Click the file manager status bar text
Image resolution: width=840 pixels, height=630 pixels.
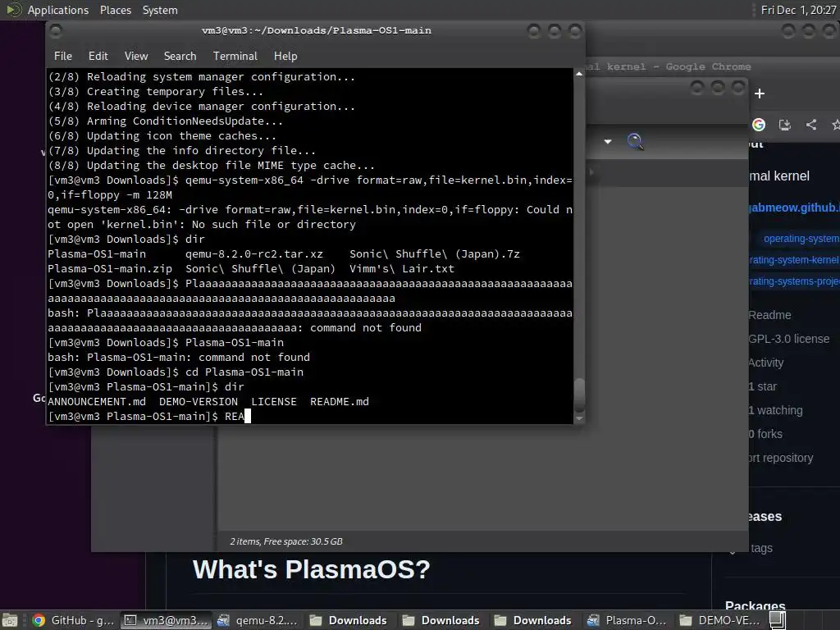286,541
